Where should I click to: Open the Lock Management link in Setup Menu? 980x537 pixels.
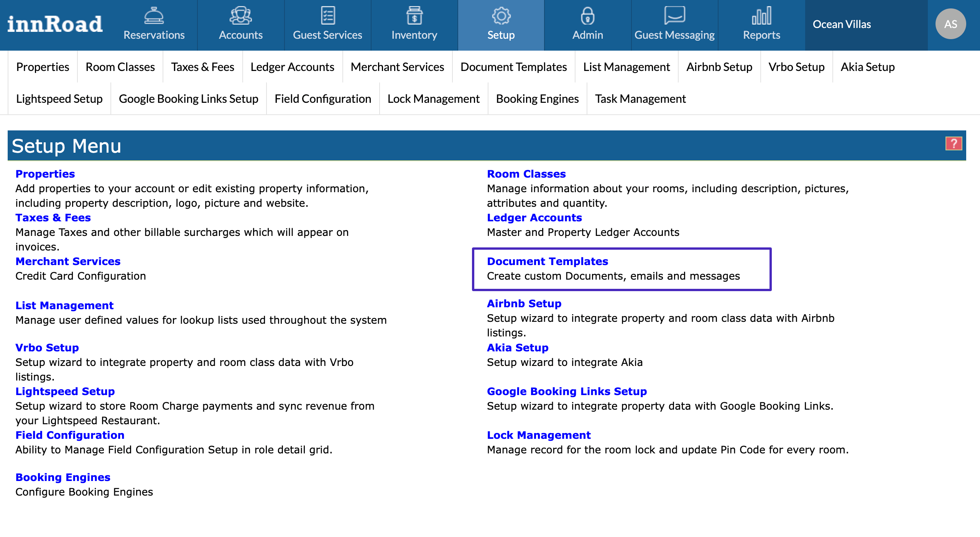[x=538, y=435]
